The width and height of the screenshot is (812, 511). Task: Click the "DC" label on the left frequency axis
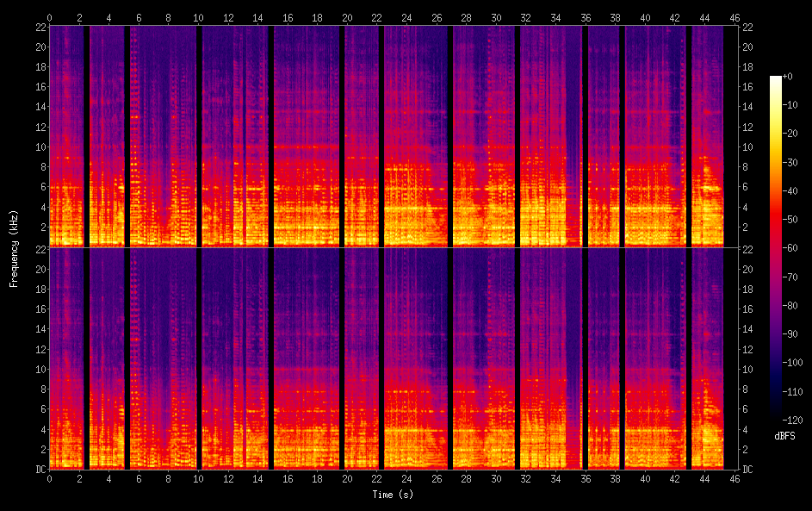(41, 470)
